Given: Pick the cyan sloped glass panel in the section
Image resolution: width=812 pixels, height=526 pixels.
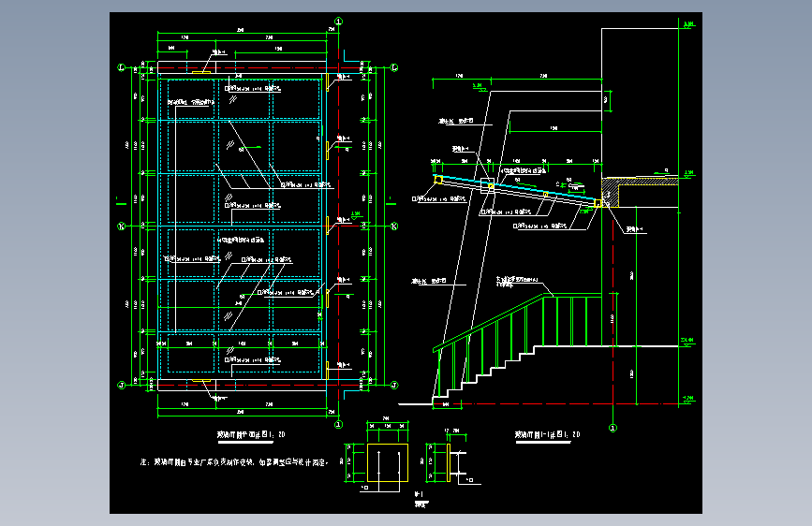Looking at the screenshot, I should [515, 188].
